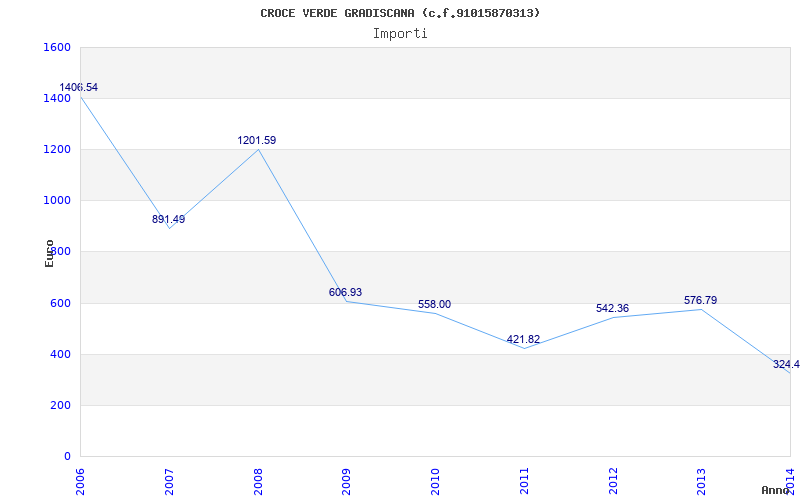The image size is (800, 500).
Task: Click the 2006 x-axis year label
Action: click(81, 480)
